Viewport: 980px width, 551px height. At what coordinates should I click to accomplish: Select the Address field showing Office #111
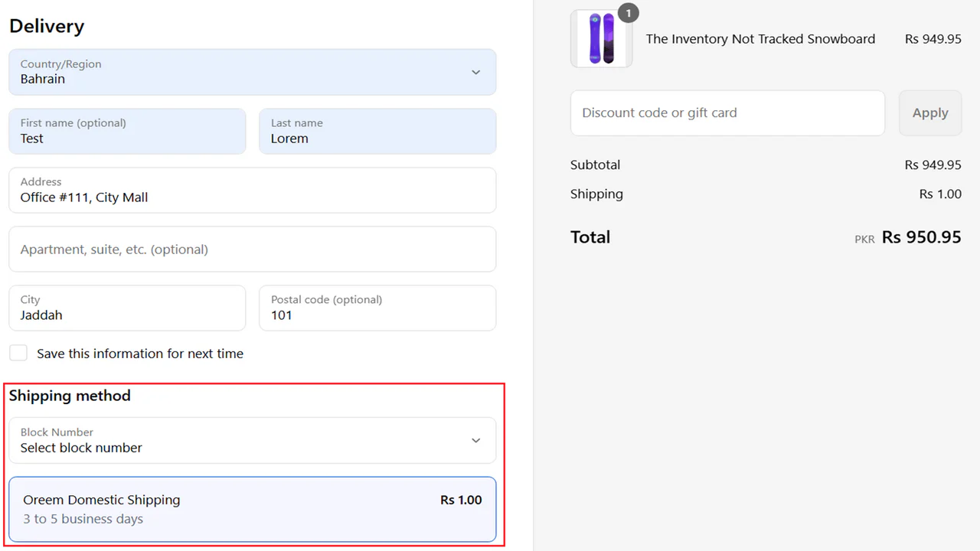click(252, 190)
